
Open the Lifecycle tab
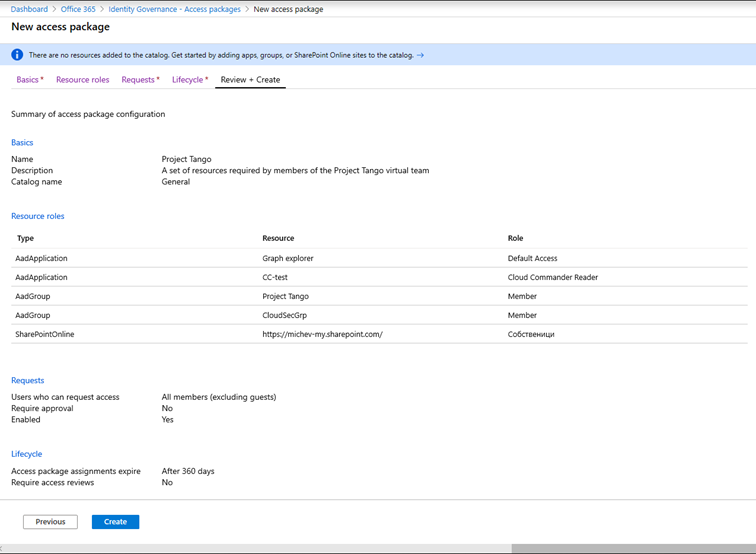[x=190, y=80]
